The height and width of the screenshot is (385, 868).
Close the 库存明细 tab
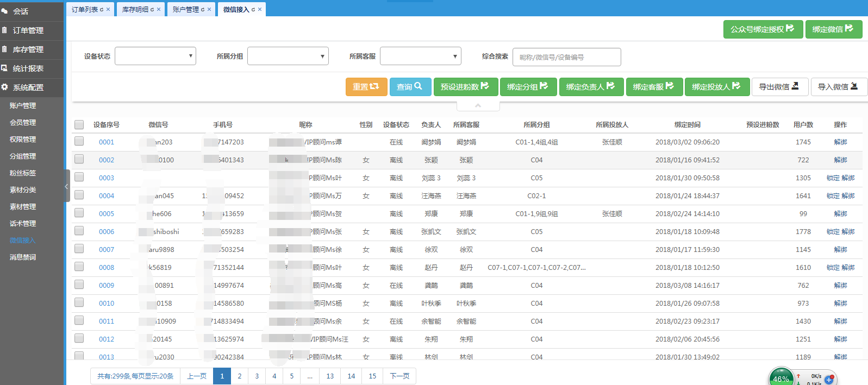[x=159, y=9]
